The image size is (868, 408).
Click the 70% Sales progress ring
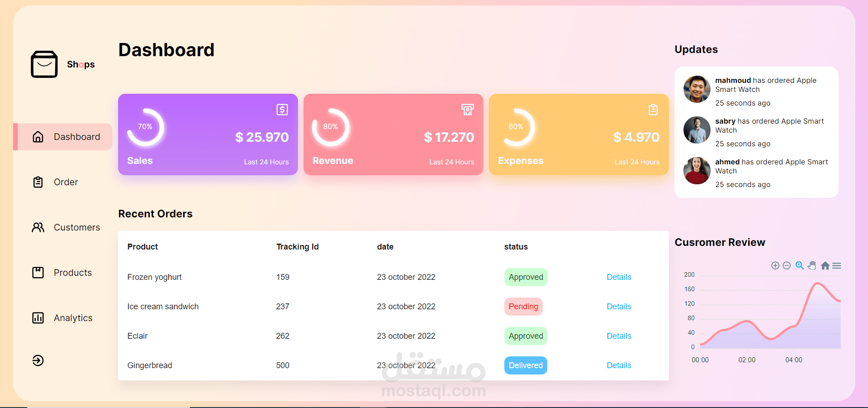(145, 127)
